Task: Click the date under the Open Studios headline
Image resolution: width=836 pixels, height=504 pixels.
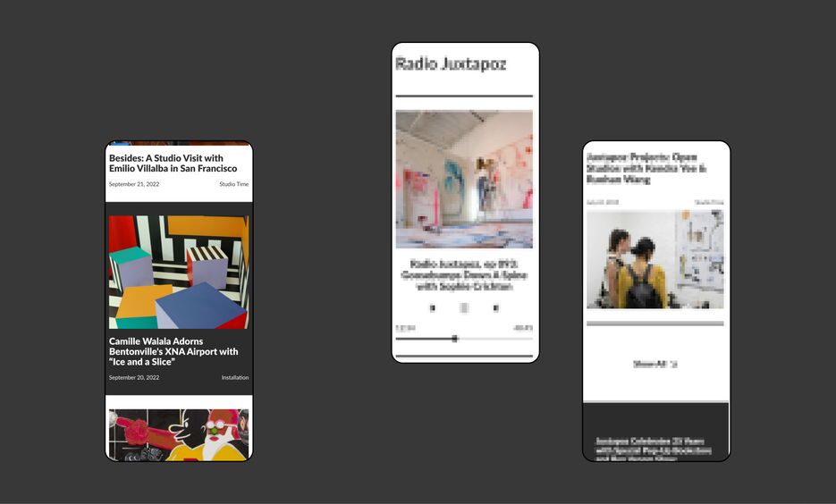Action: 603,203
